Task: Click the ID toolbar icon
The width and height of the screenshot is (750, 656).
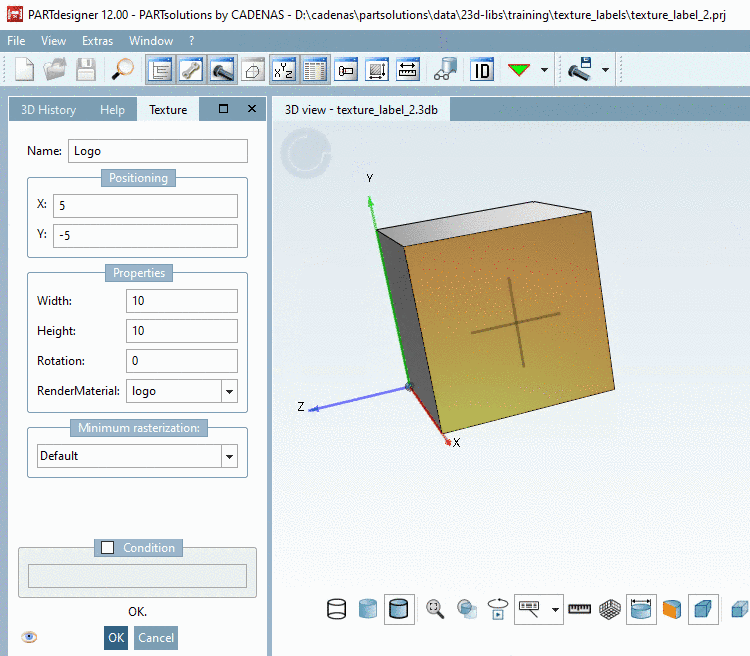Action: point(482,70)
